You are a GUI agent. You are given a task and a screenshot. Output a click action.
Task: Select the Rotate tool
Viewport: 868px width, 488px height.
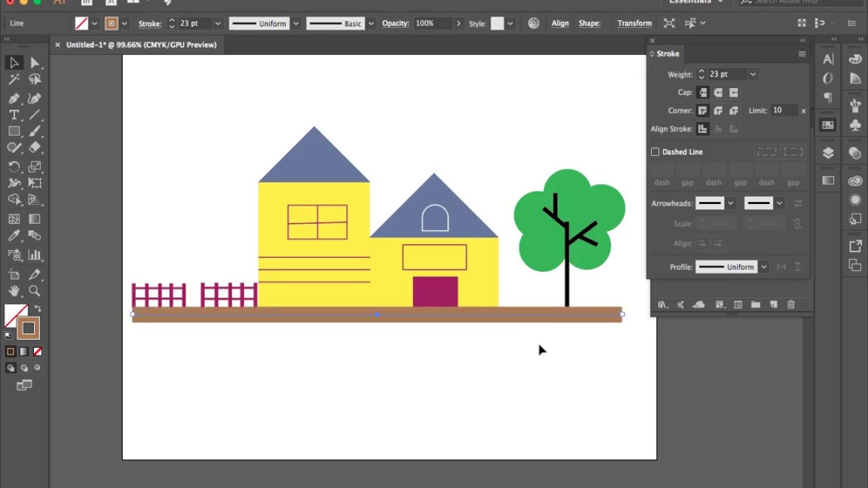14,167
